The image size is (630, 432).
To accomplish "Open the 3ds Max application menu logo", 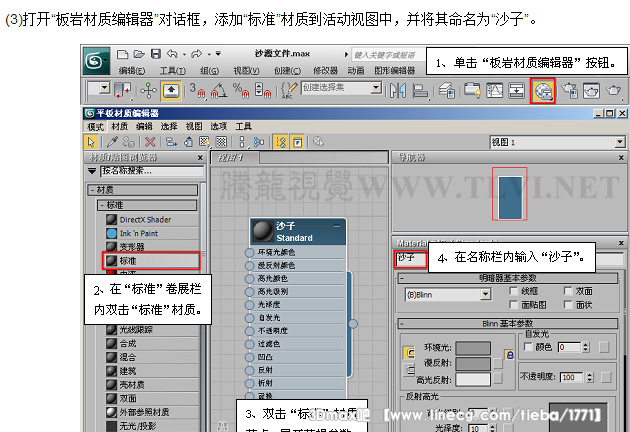I will tap(96, 61).
